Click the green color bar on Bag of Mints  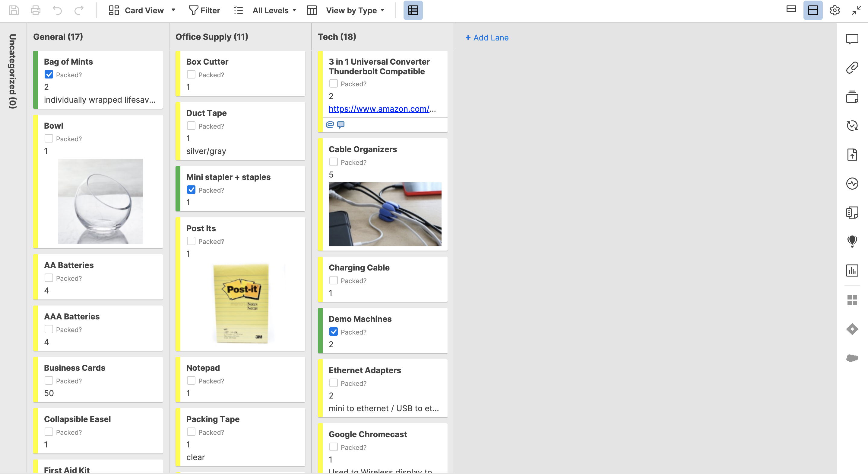click(x=36, y=80)
